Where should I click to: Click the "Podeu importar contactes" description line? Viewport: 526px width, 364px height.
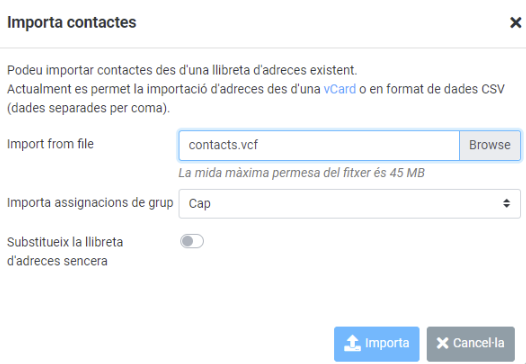click(x=182, y=70)
